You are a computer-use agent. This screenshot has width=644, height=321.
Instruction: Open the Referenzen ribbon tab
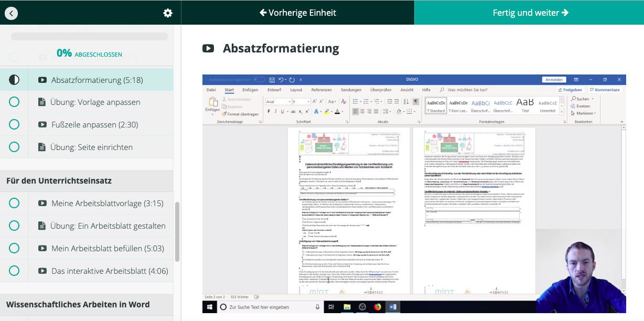point(321,90)
